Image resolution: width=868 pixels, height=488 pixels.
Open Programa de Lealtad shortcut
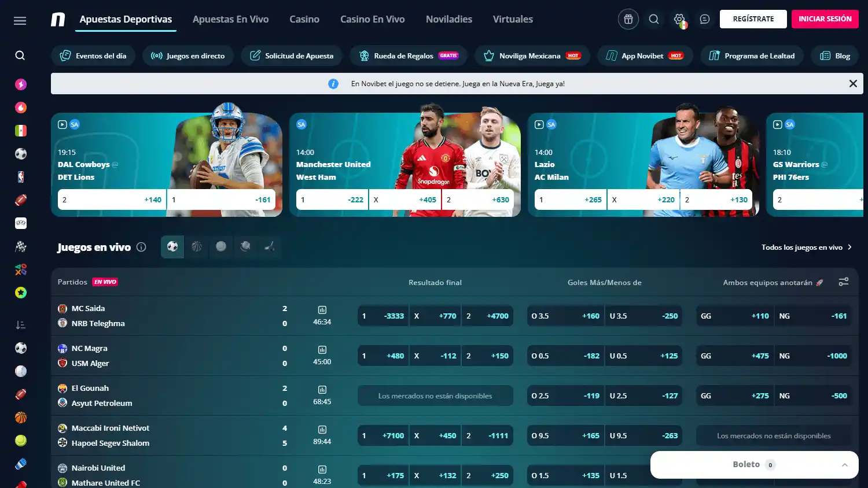(x=752, y=56)
